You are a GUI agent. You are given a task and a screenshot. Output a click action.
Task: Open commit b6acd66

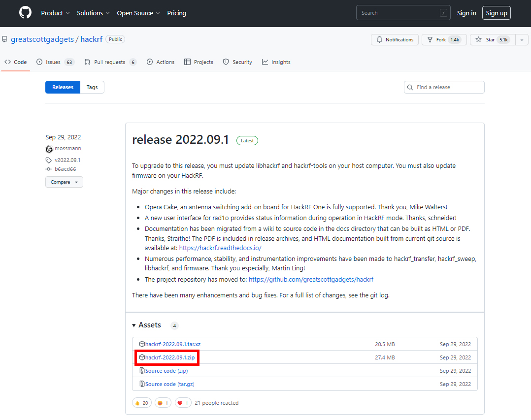66,169
